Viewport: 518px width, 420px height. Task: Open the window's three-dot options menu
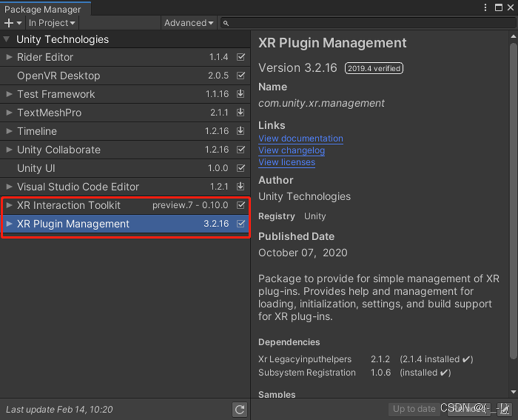point(486,8)
